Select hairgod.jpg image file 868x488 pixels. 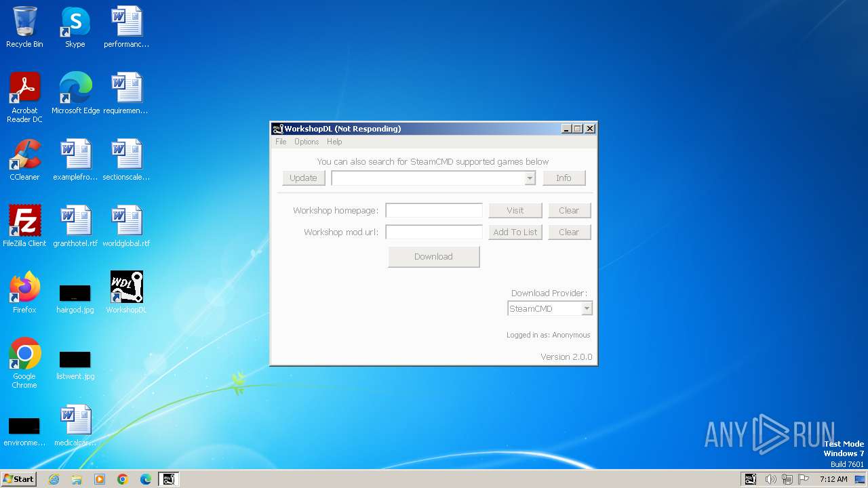75,298
